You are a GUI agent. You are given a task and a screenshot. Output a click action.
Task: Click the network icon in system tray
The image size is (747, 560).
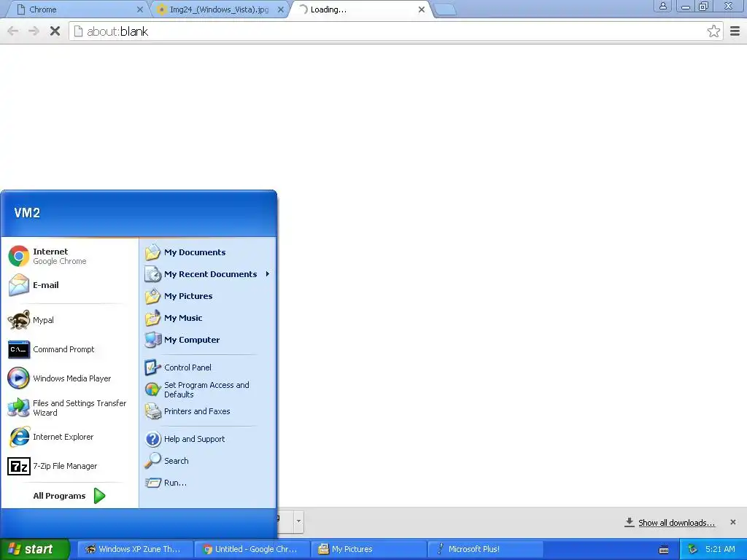693,549
